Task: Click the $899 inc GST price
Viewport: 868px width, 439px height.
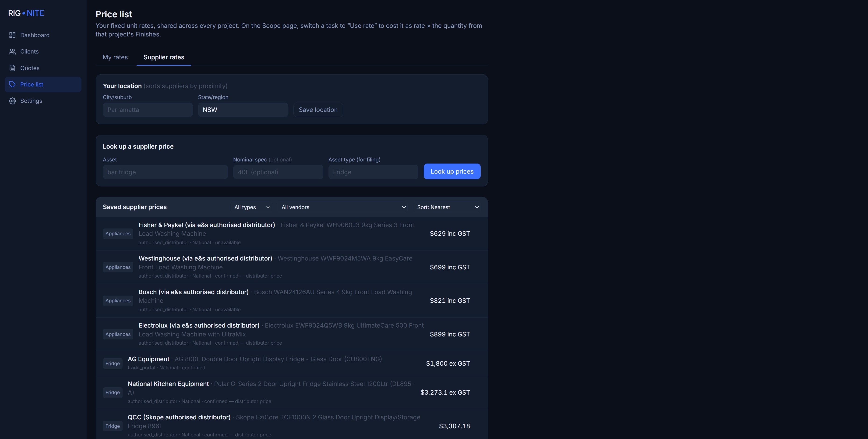Action: point(449,335)
